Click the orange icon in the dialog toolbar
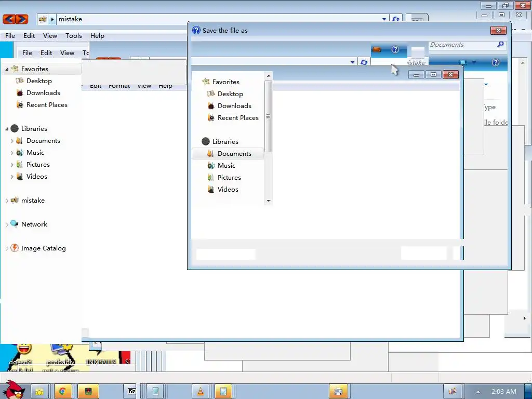 [377, 49]
